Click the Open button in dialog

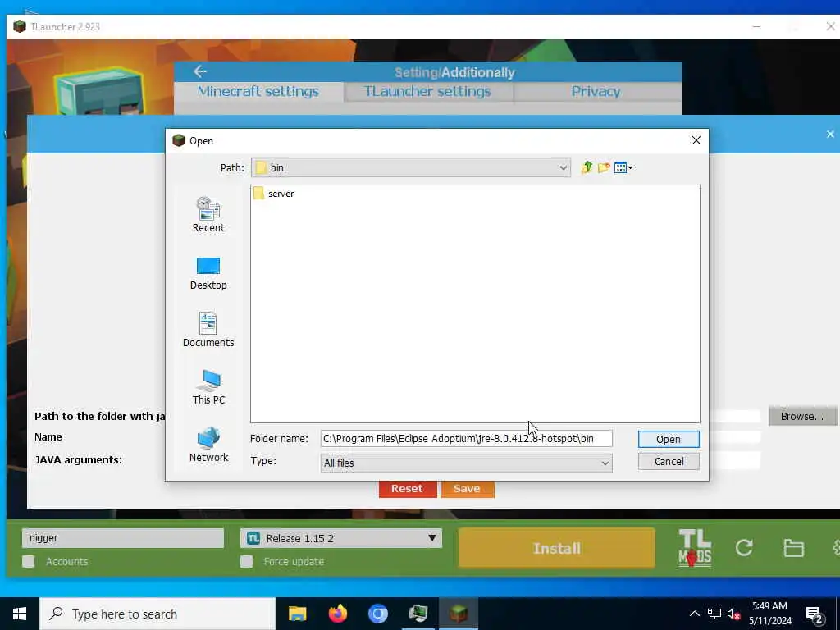pyautogui.click(x=668, y=440)
